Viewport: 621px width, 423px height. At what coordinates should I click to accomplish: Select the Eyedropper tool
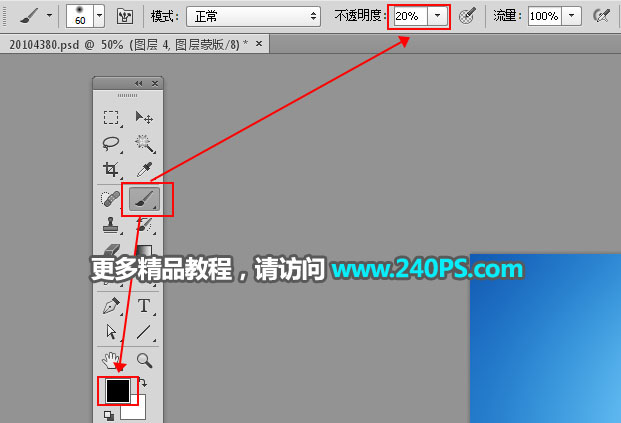click(x=144, y=170)
